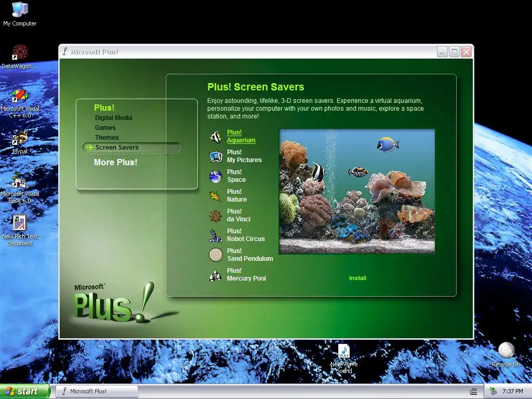Click the Plus! da Vinci wheel icon
This screenshot has height=399, width=532.
216,216
